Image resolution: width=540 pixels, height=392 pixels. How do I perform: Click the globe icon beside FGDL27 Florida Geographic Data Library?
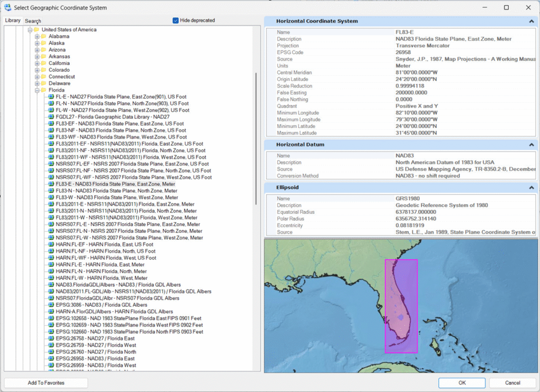51,116
